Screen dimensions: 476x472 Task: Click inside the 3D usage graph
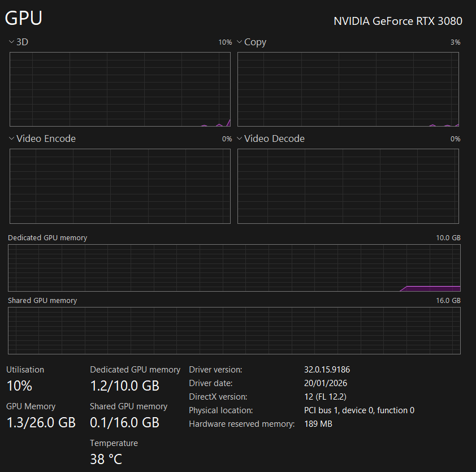click(x=120, y=89)
